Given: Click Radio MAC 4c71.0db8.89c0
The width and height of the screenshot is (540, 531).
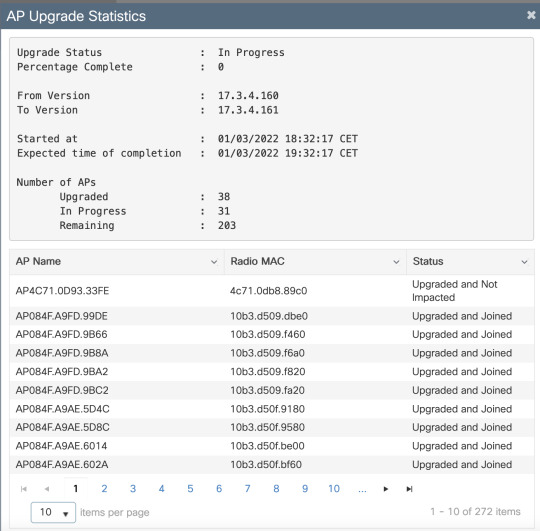Looking at the screenshot, I should point(268,291).
